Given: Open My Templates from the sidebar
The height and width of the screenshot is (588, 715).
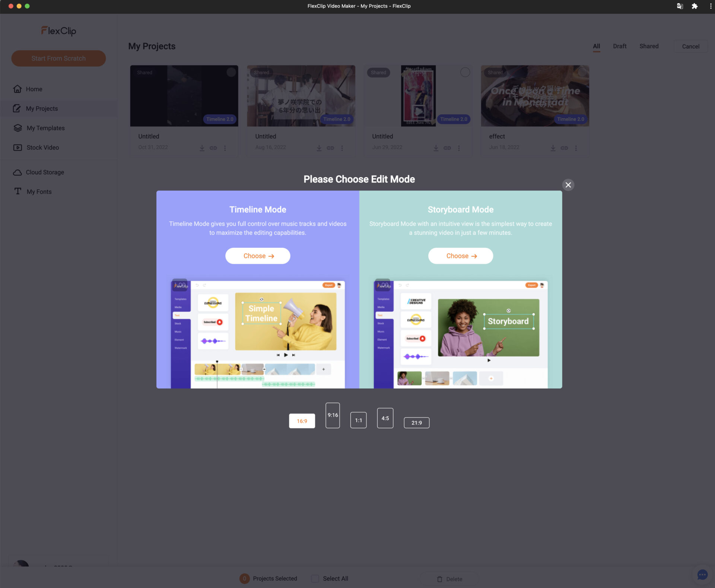Looking at the screenshot, I should (x=45, y=128).
